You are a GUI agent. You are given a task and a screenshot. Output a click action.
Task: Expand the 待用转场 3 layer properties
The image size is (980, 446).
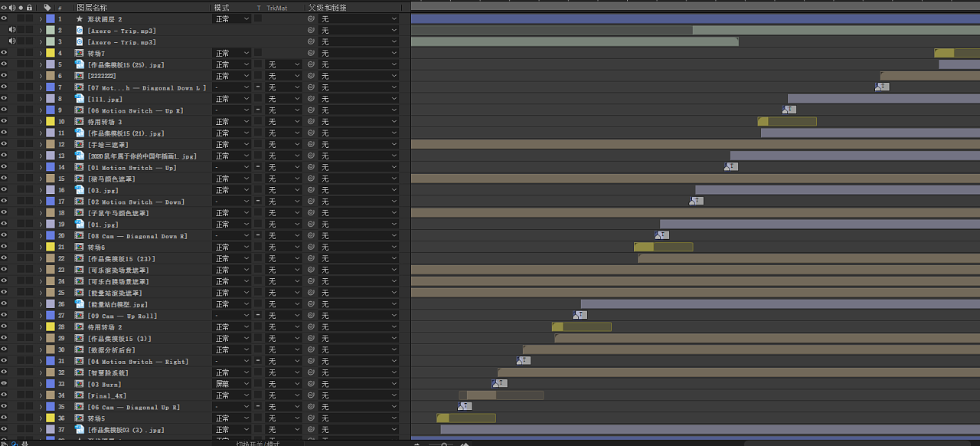pyautogui.click(x=41, y=122)
